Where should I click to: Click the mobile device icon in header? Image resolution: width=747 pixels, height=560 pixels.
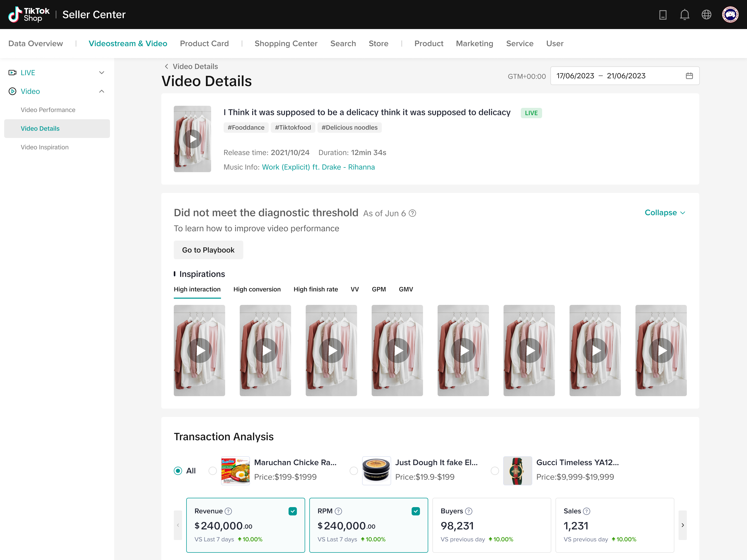pos(663,15)
